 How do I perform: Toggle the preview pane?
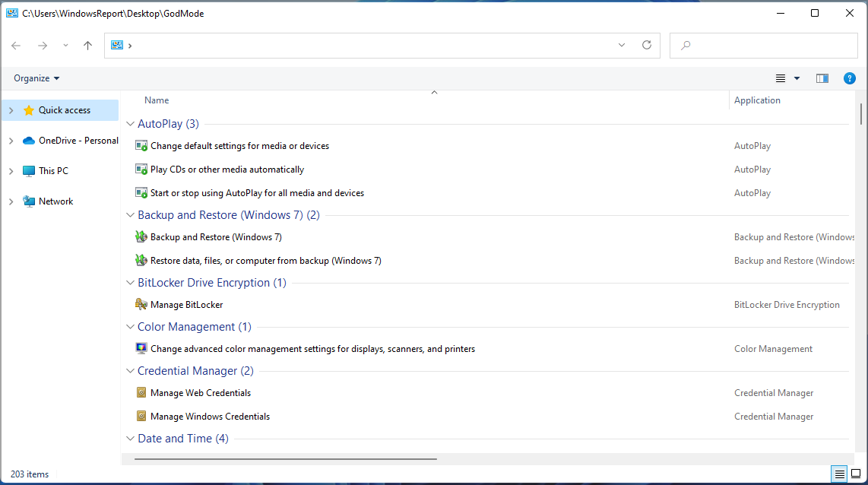[822, 78]
